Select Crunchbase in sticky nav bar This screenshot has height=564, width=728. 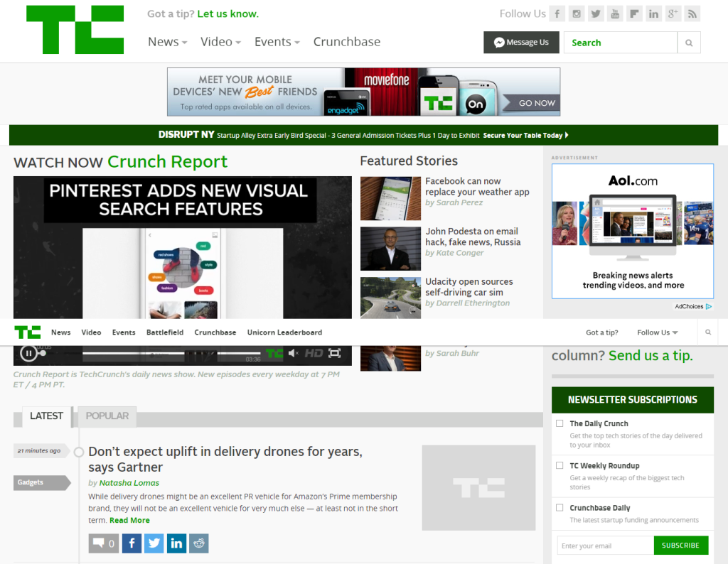[x=215, y=332]
